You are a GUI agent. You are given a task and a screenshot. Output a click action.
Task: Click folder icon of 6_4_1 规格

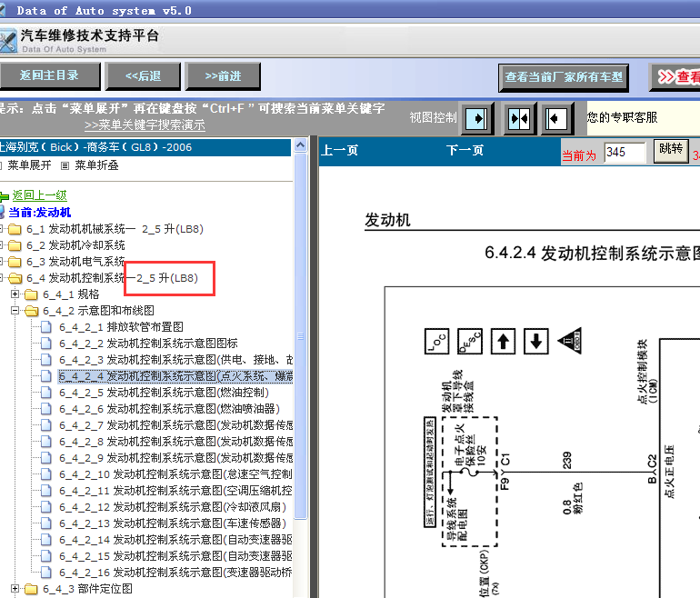point(31,294)
